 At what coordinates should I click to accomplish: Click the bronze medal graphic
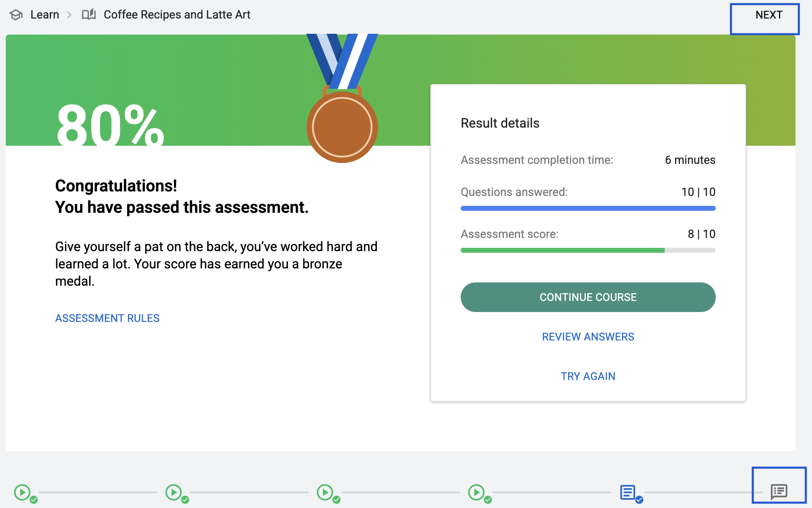342,127
